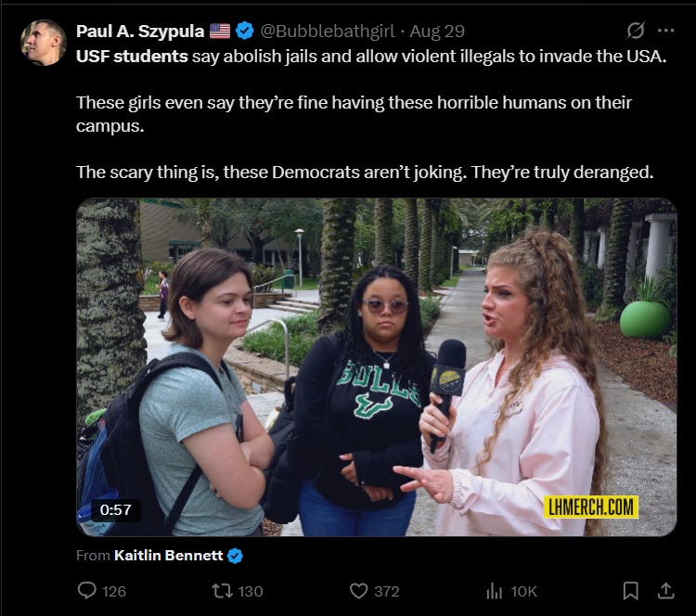This screenshot has width=696, height=616.
Task: Open the Kaitlin Bennett source link
Action: [169, 555]
